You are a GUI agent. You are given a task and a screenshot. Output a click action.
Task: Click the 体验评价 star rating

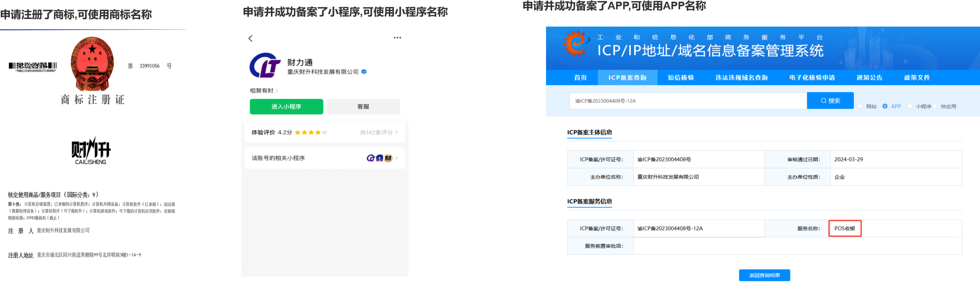point(311,132)
